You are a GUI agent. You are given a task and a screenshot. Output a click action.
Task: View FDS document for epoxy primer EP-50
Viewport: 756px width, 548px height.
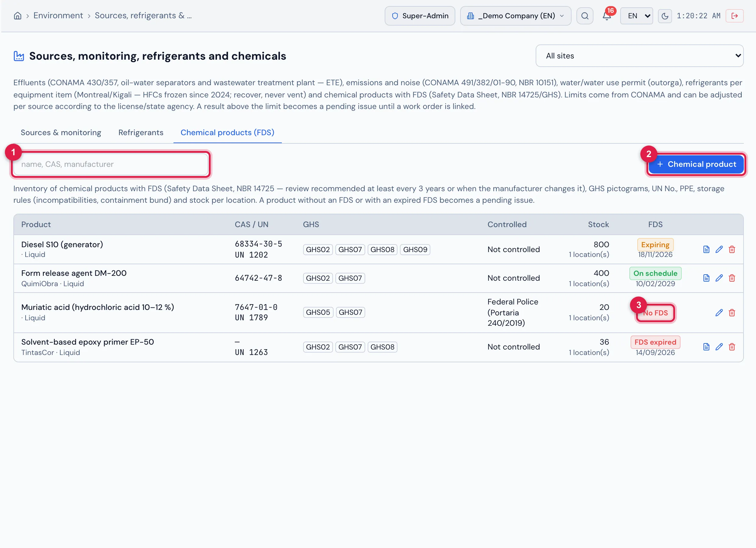point(706,347)
